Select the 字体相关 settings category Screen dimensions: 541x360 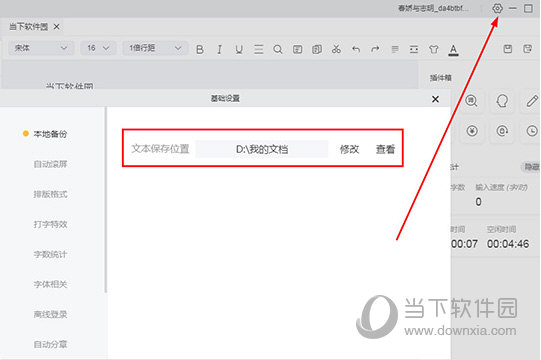click(50, 284)
